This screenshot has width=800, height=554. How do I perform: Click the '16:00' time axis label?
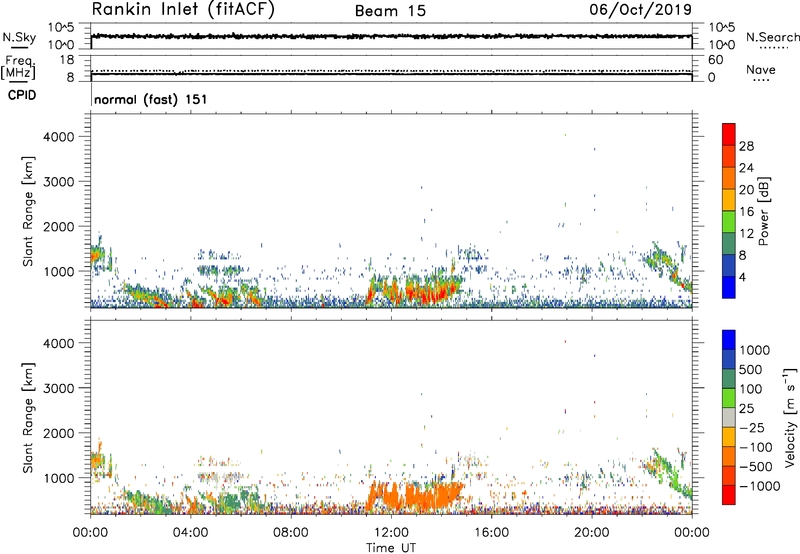point(491,533)
